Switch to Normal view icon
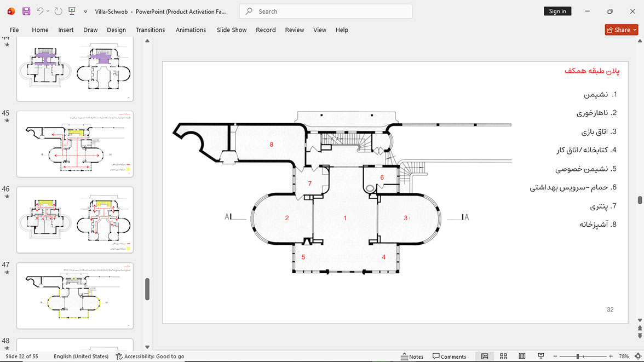Image resolution: width=644 pixels, height=362 pixels. [485, 356]
